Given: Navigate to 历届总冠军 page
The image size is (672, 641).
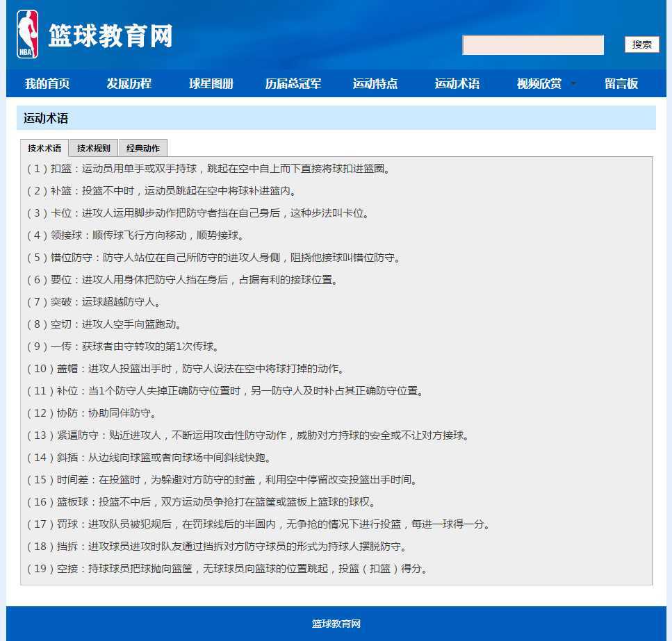Looking at the screenshot, I should pyautogui.click(x=293, y=84).
